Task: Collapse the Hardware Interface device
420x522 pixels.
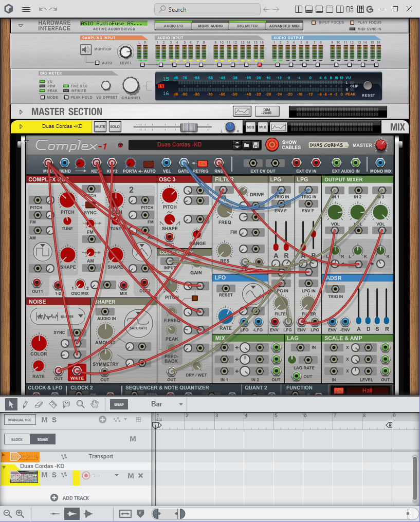Action: [x=21, y=26]
